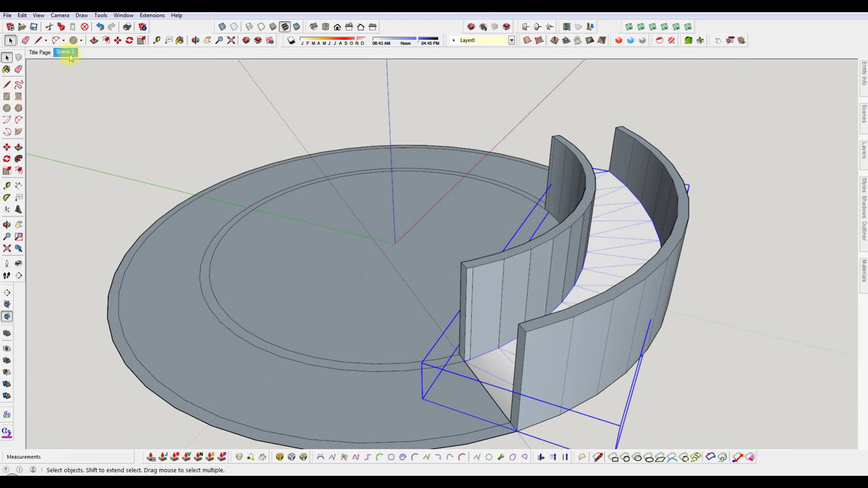Click the Undo arrow icon
This screenshot has height=488, width=868.
click(100, 27)
